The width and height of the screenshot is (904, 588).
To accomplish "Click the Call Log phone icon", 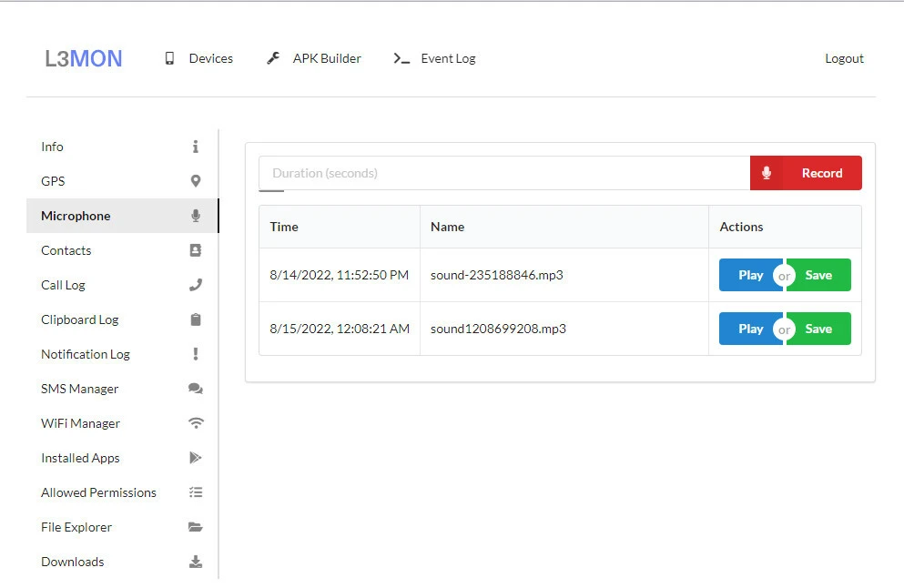I will (x=195, y=285).
